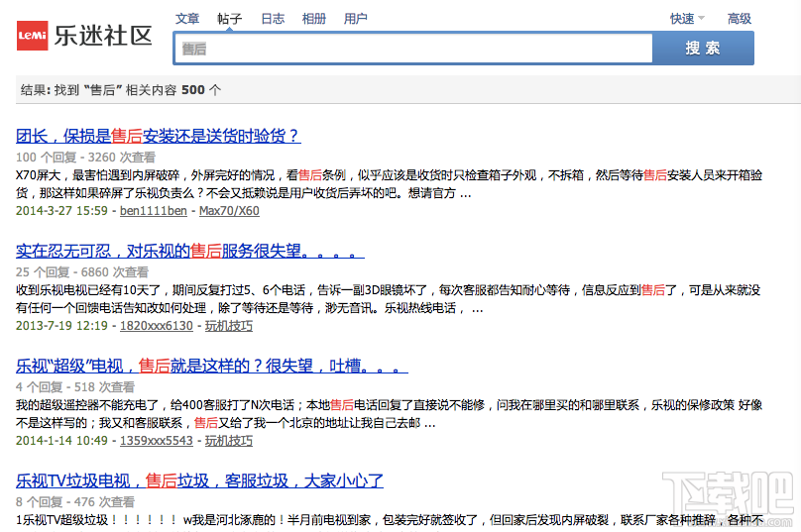Viewport: 801px width, 532px height.
Task: Open the 乐迷社区 site title
Action: (103, 36)
